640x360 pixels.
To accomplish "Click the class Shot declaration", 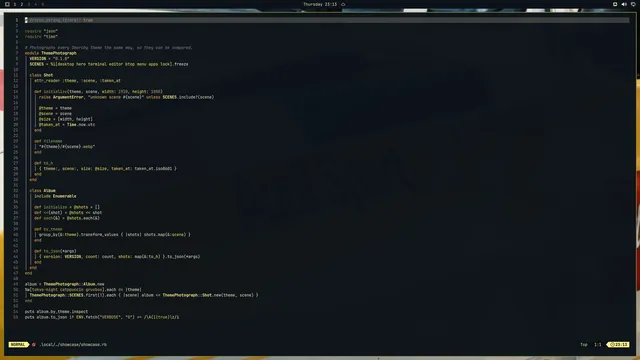I will coord(41,75).
